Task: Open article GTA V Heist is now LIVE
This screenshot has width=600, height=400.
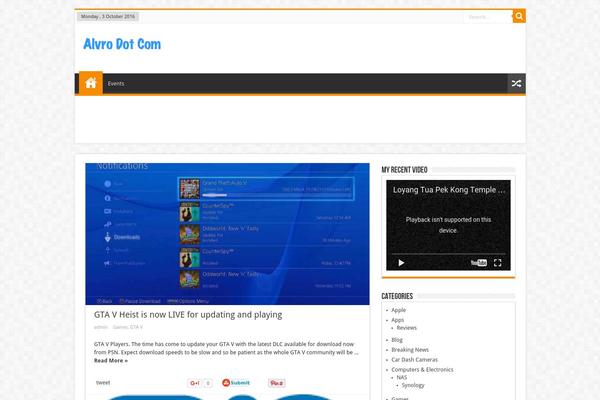Action: click(x=188, y=315)
